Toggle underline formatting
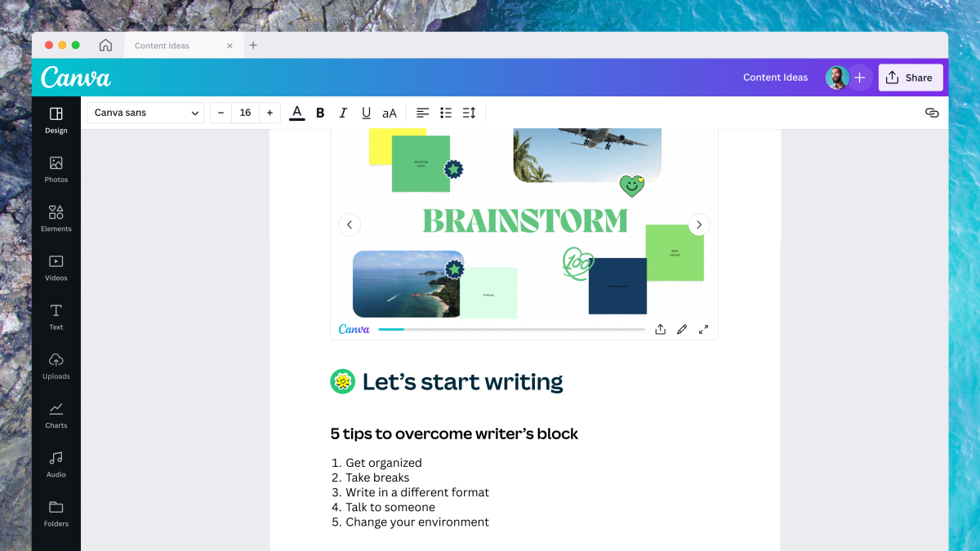The height and width of the screenshot is (551, 980). [366, 113]
